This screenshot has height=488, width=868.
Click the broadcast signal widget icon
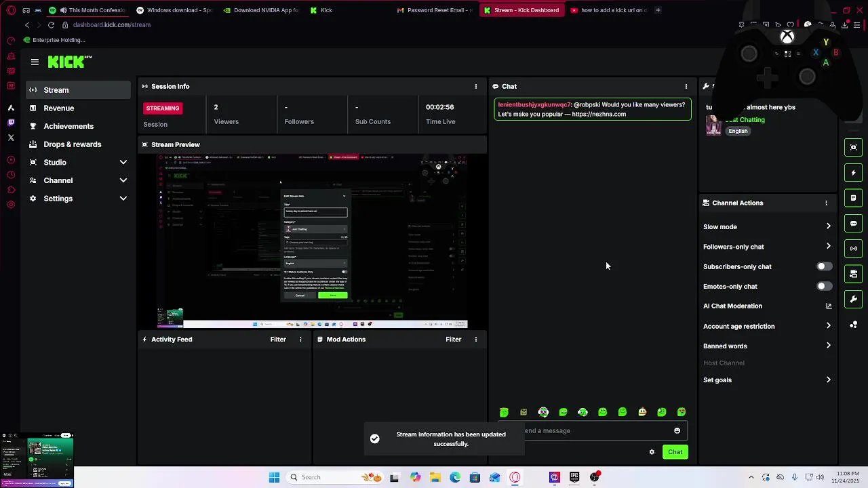click(x=854, y=249)
